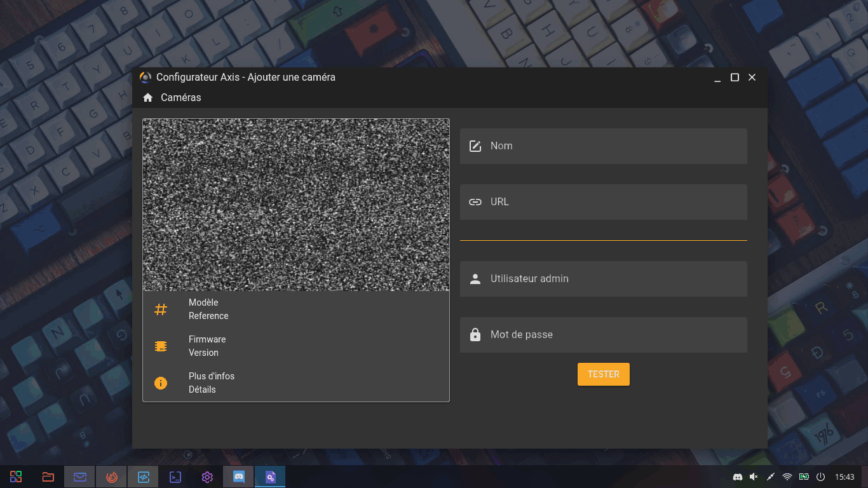Screen dimensions: 868x488
Task: Click the person icon beside Utilisateur admin
Action: click(475, 279)
